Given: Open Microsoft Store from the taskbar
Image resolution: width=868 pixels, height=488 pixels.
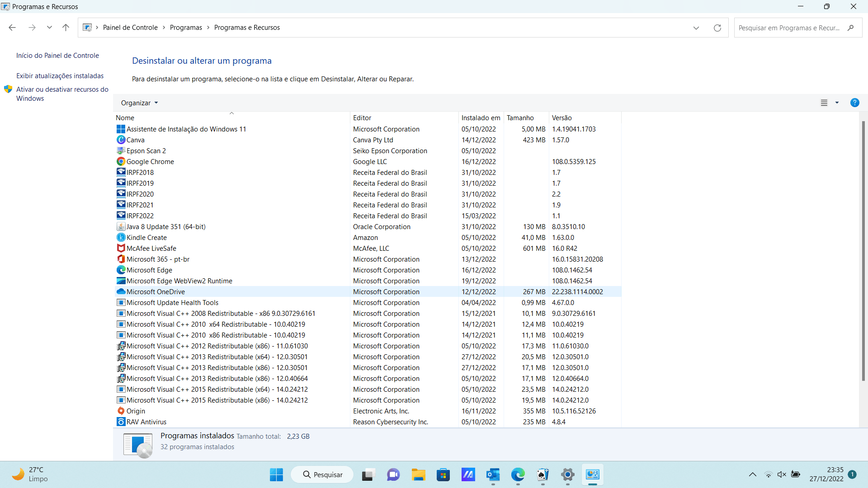Looking at the screenshot, I should (443, 475).
